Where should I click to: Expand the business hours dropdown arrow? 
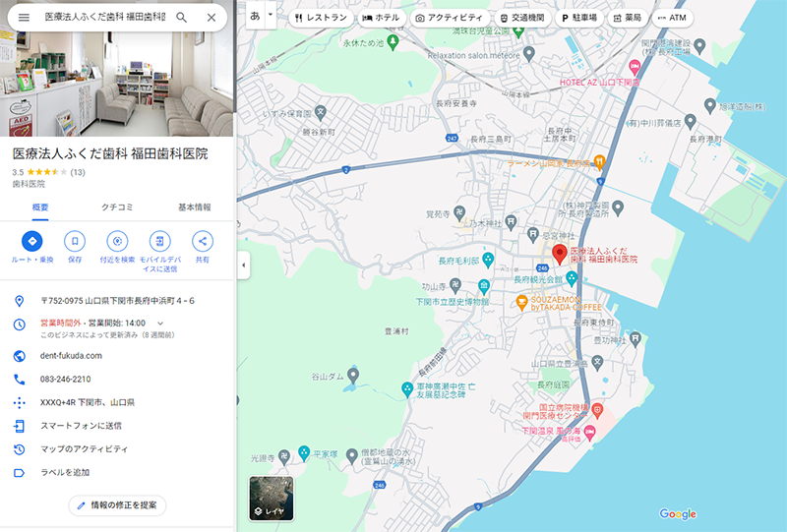[x=160, y=323]
